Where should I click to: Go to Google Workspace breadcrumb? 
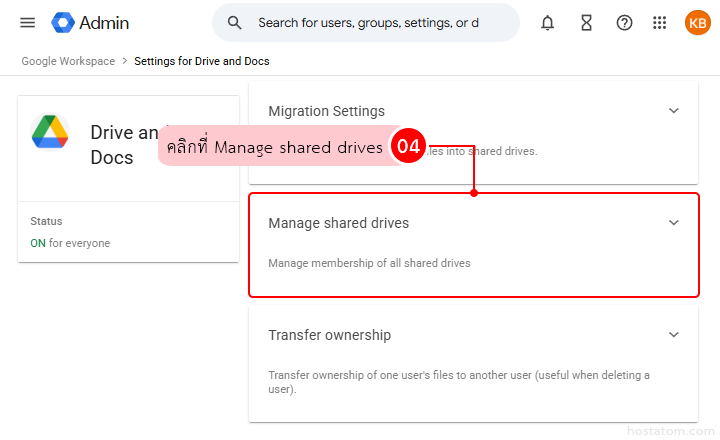68,61
